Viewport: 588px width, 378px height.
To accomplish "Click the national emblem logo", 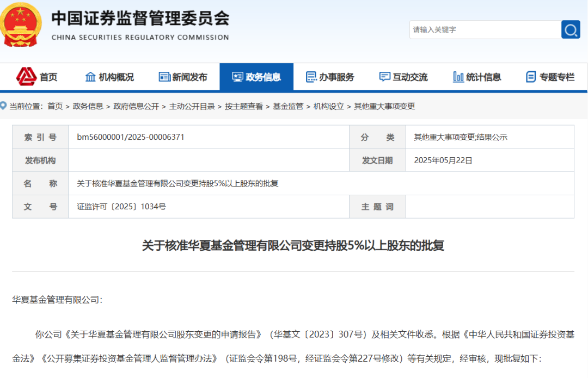I will pyautogui.click(x=21, y=24).
